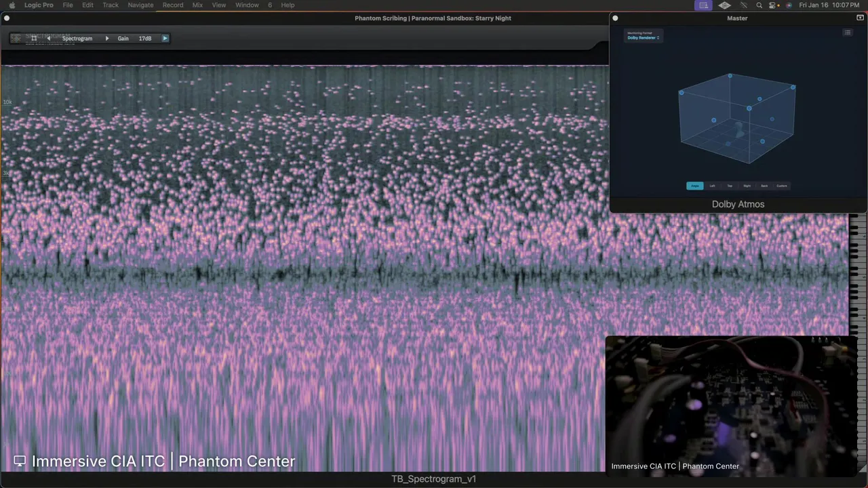868x488 pixels.
Task: Click the diamond-shaped menu bar icon
Action: tap(724, 5)
